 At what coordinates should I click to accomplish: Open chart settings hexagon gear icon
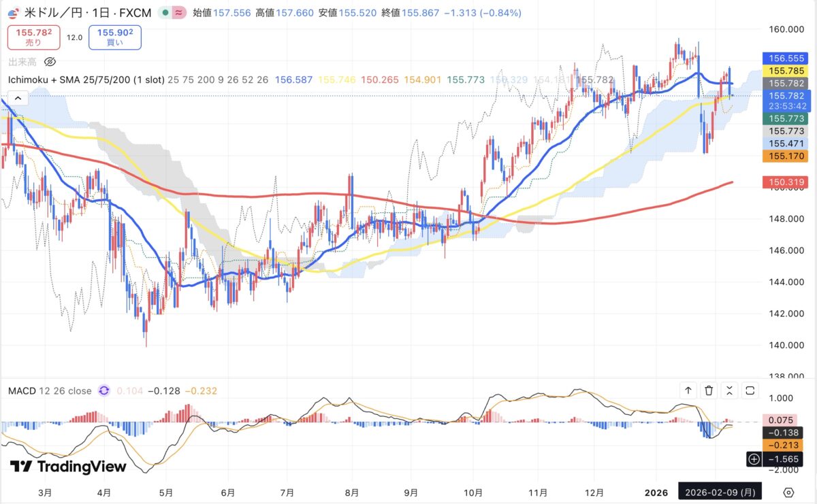pos(788,492)
